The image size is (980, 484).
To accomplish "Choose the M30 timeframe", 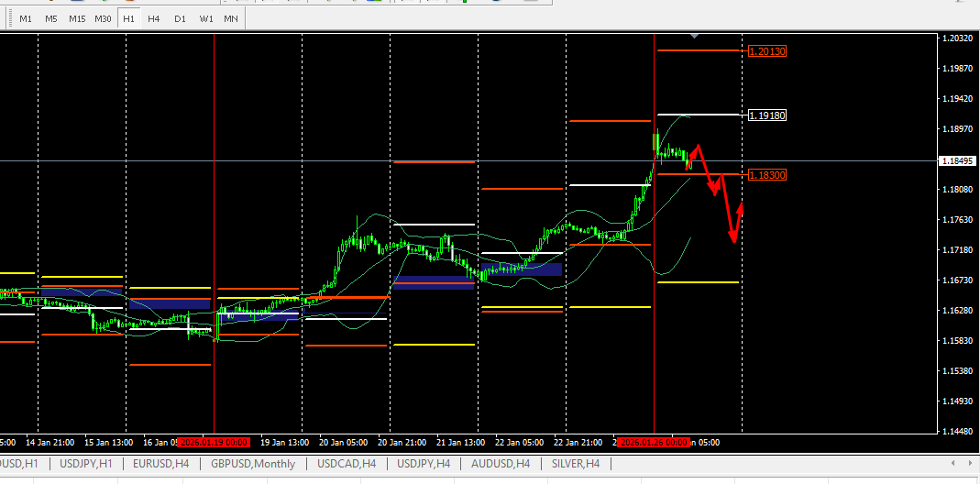I will pos(103,18).
